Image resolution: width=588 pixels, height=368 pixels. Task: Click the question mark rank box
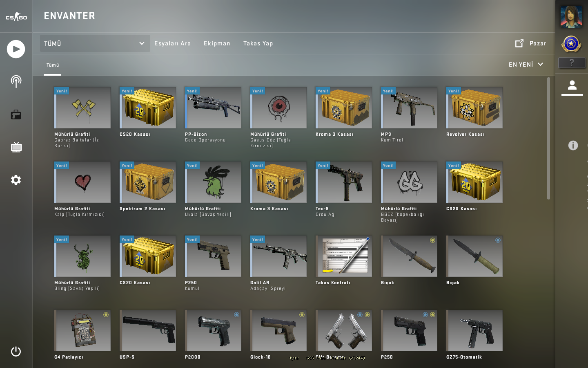[x=572, y=63]
